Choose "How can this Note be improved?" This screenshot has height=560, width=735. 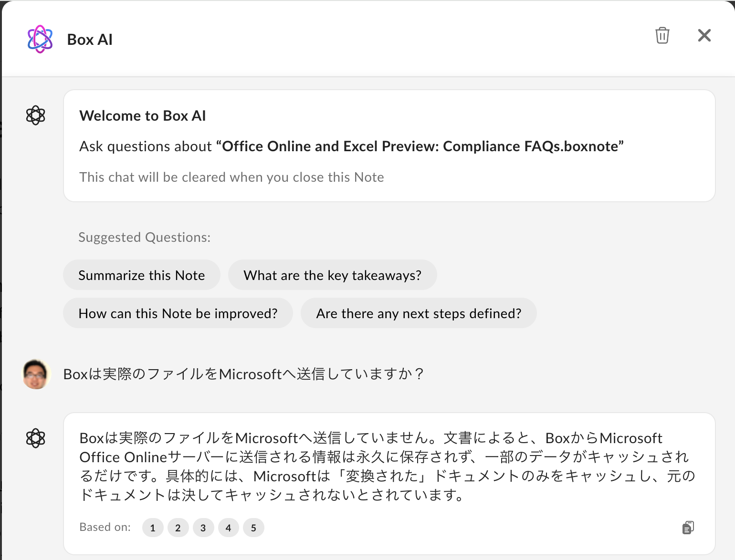pos(178,313)
